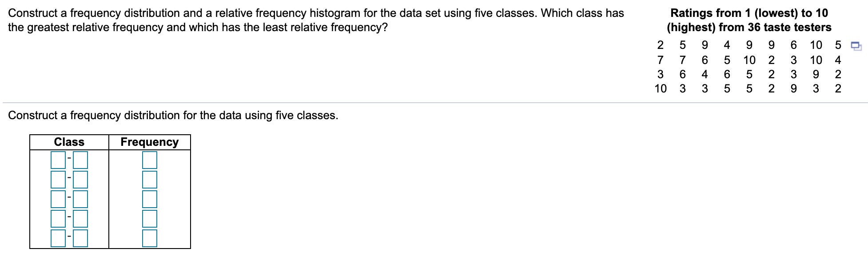Click fourth row frequency input box
Screen dimensions: 868x265
coord(150,218)
